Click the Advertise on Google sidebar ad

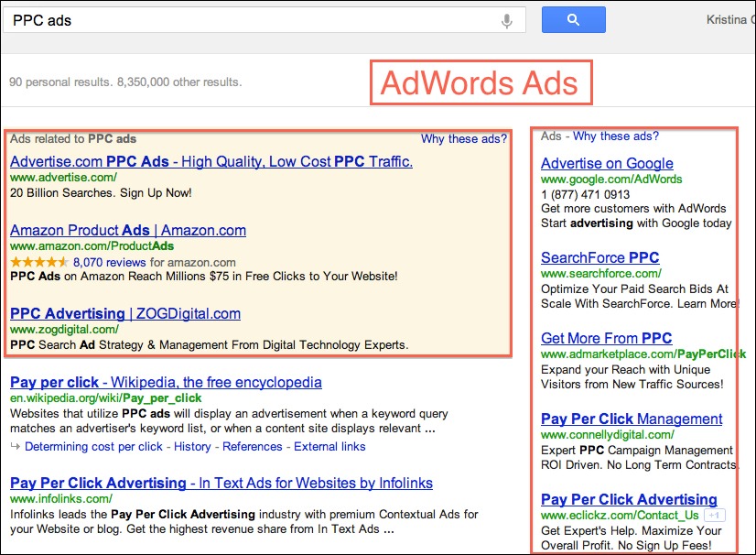click(x=607, y=164)
